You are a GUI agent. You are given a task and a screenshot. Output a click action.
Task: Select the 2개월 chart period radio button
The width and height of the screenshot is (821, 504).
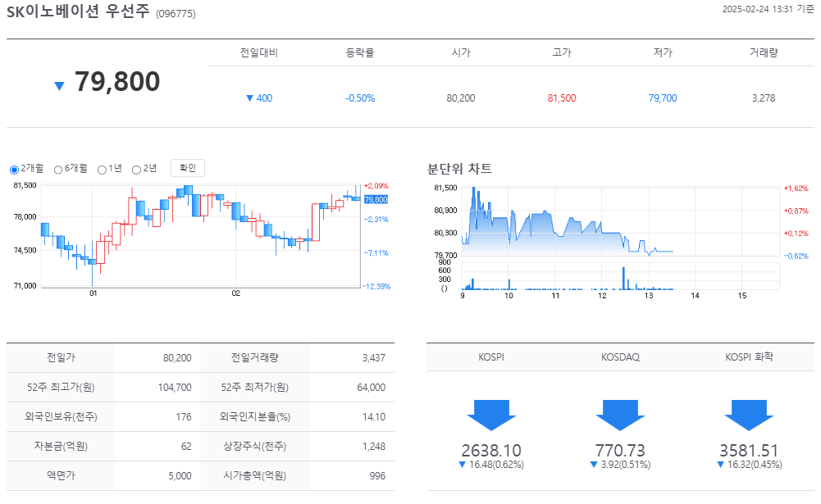pos(14,170)
